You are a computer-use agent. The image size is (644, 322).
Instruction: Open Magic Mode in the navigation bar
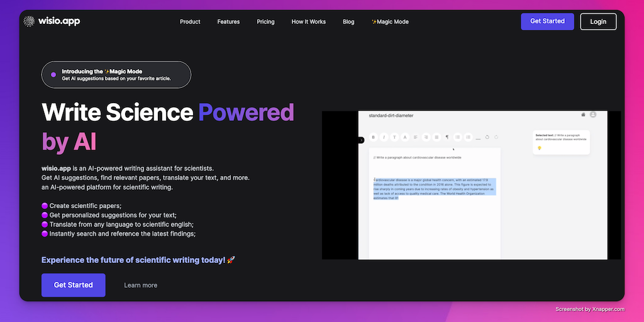(390, 22)
